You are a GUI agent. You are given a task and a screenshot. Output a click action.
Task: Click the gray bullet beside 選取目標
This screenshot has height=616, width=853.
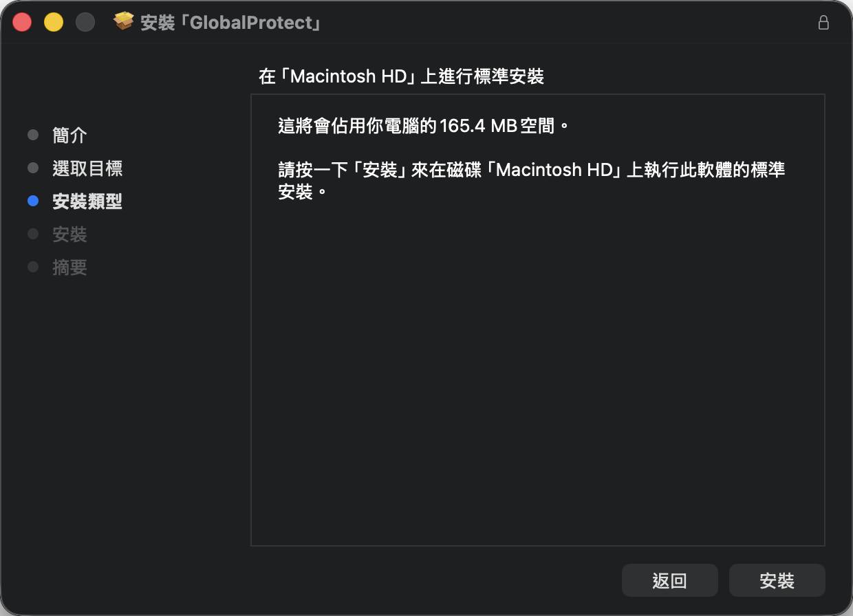pyautogui.click(x=33, y=168)
